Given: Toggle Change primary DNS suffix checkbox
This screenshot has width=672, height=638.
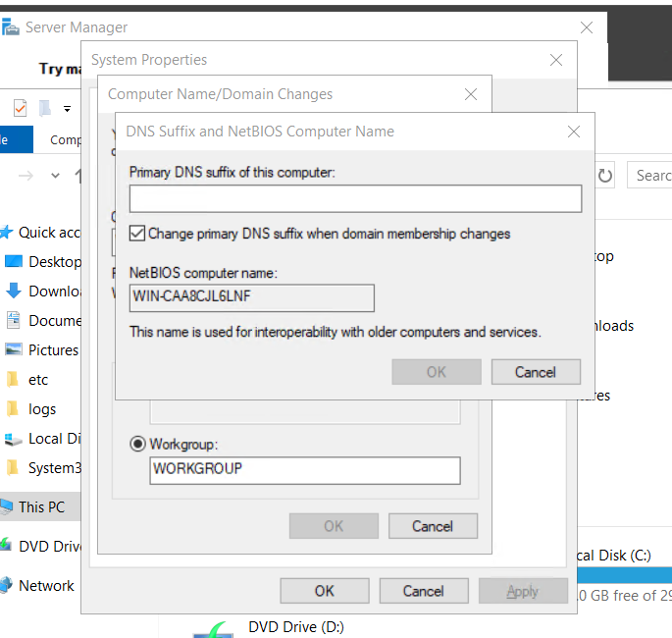Looking at the screenshot, I should click(137, 234).
